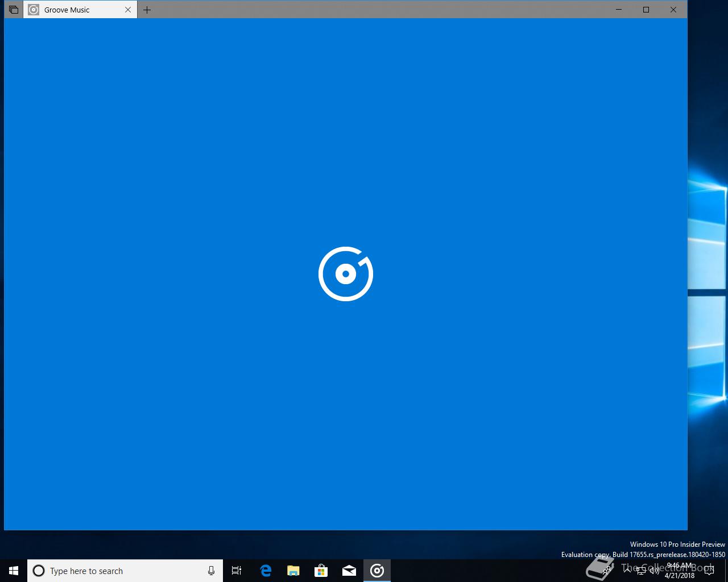Select the Groove Music tab
The height and width of the screenshot is (582, 728).
(x=80, y=10)
